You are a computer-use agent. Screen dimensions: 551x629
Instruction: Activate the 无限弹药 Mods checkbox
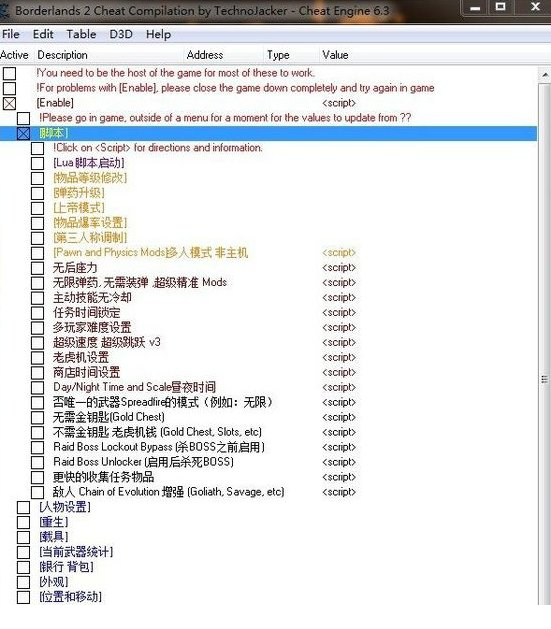tap(37, 283)
